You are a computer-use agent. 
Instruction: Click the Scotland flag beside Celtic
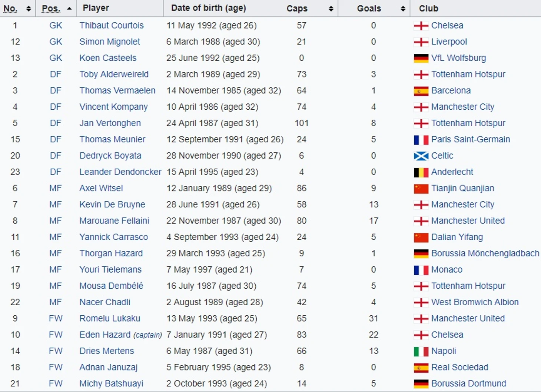(x=421, y=156)
